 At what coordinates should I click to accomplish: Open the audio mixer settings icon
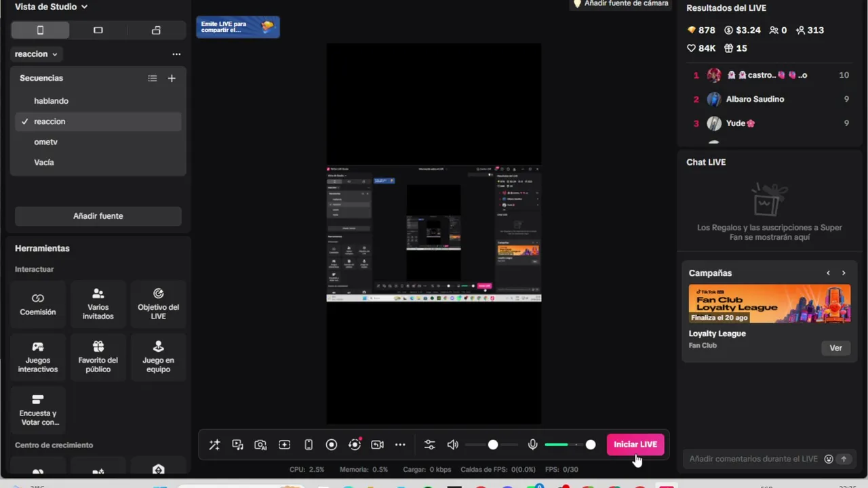tap(429, 445)
